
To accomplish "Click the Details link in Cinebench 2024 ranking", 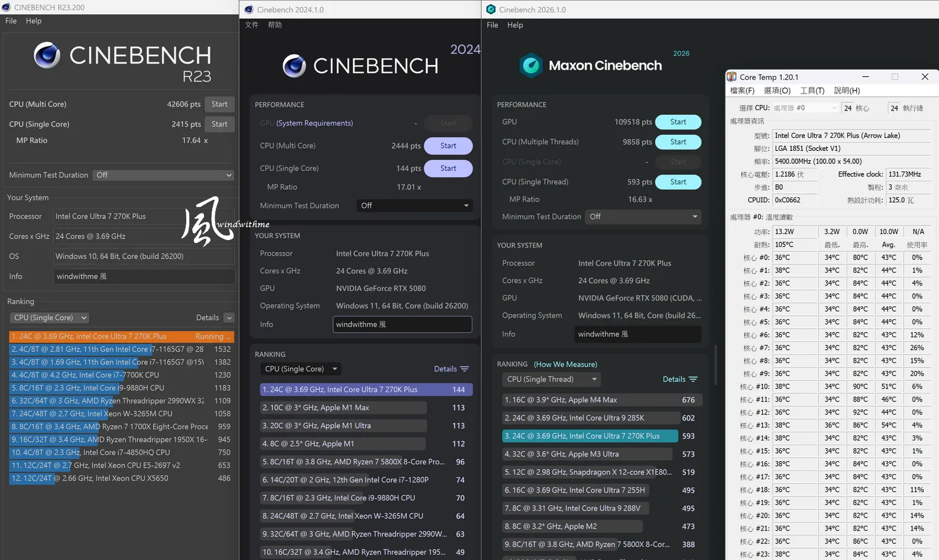I will click(445, 369).
